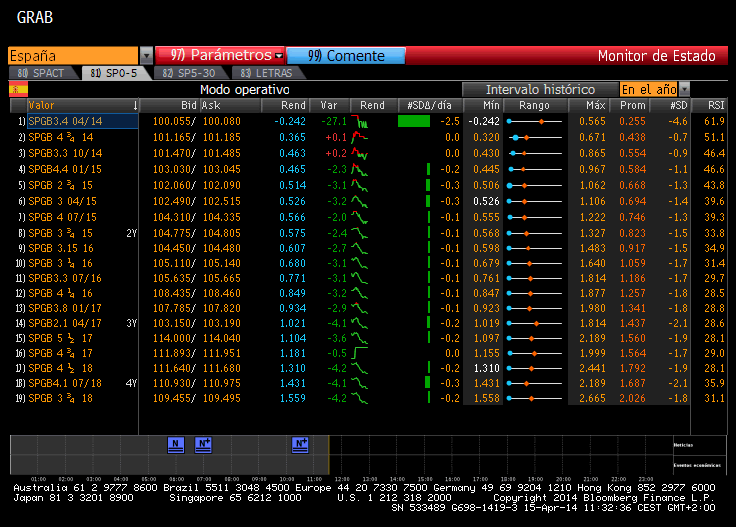Select security SPGB4.4 01/15

click(x=65, y=169)
